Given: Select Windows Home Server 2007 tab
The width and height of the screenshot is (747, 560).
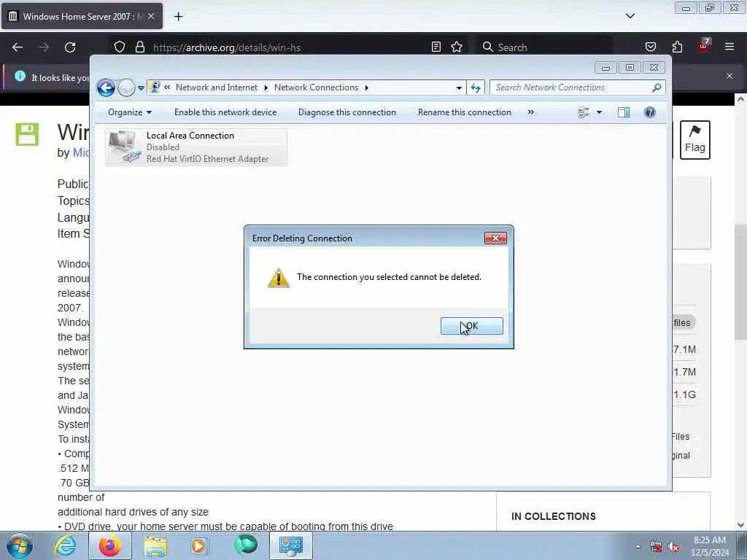Looking at the screenshot, I should pyautogui.click(x=82, y=17).
